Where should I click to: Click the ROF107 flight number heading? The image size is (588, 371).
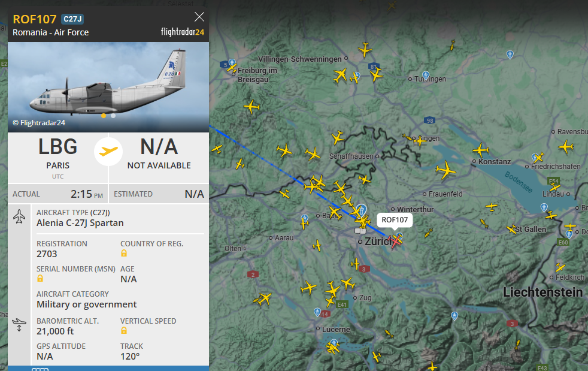pos(35,19)
